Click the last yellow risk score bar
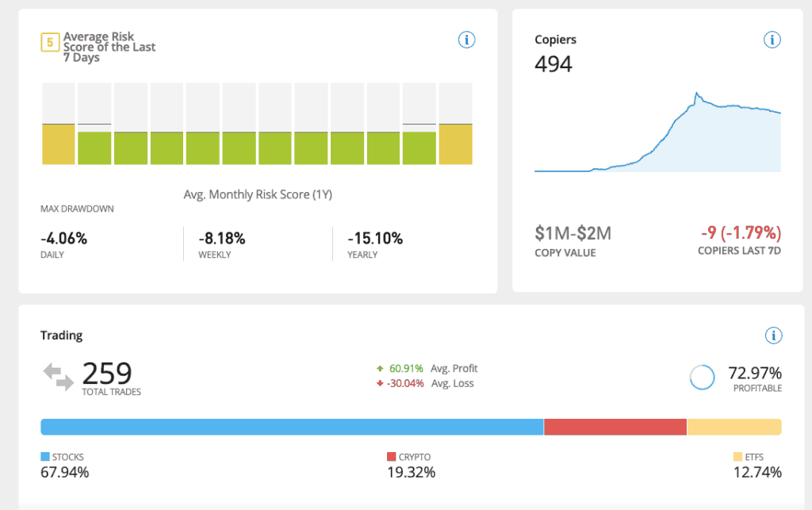The height and width of the screenshot is (510, 812). coord(455,144)
